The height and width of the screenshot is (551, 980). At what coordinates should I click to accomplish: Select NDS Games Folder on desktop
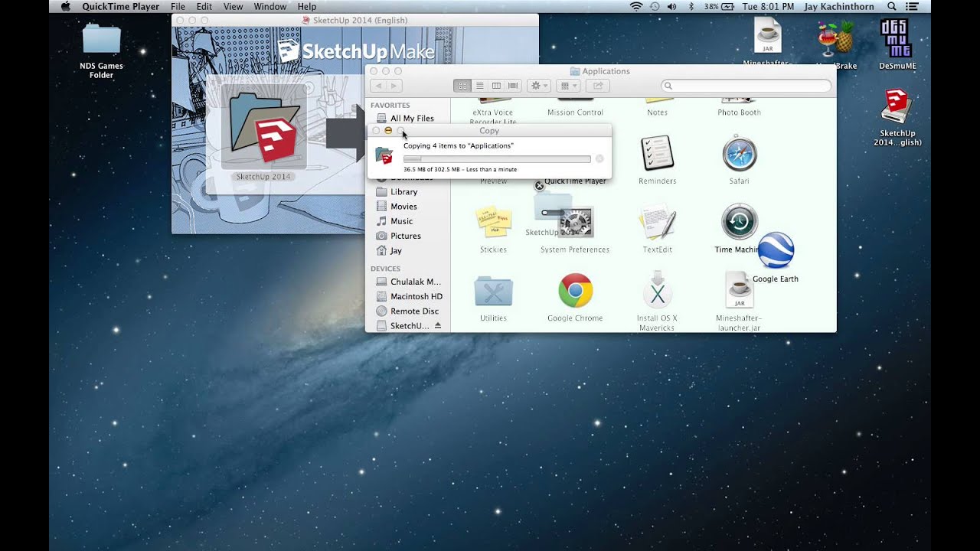(101, 40)
